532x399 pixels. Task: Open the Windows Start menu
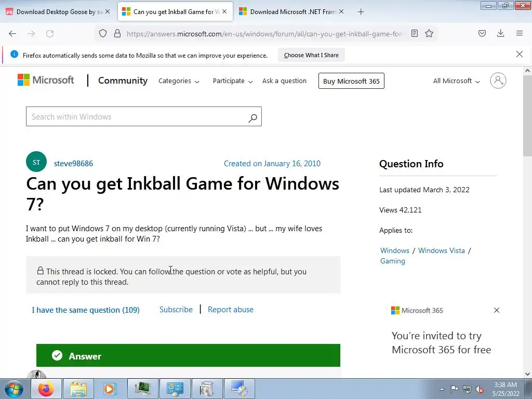coord(14,389)
